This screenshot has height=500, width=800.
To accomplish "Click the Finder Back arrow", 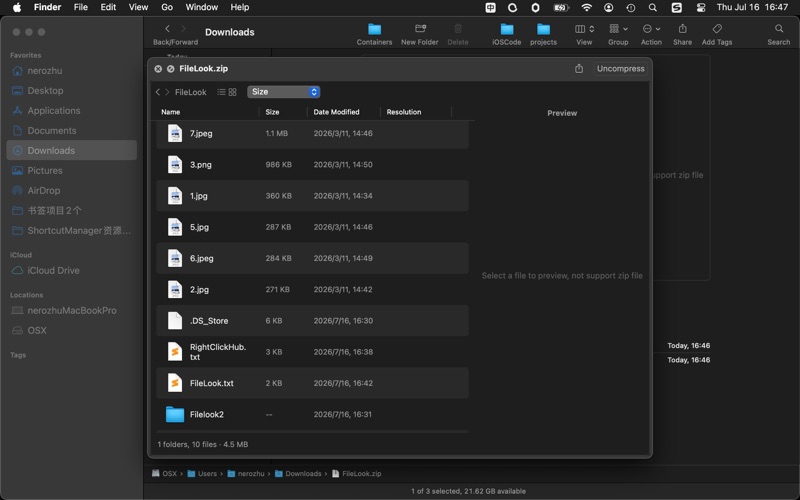I will click(x=167, y=29).
